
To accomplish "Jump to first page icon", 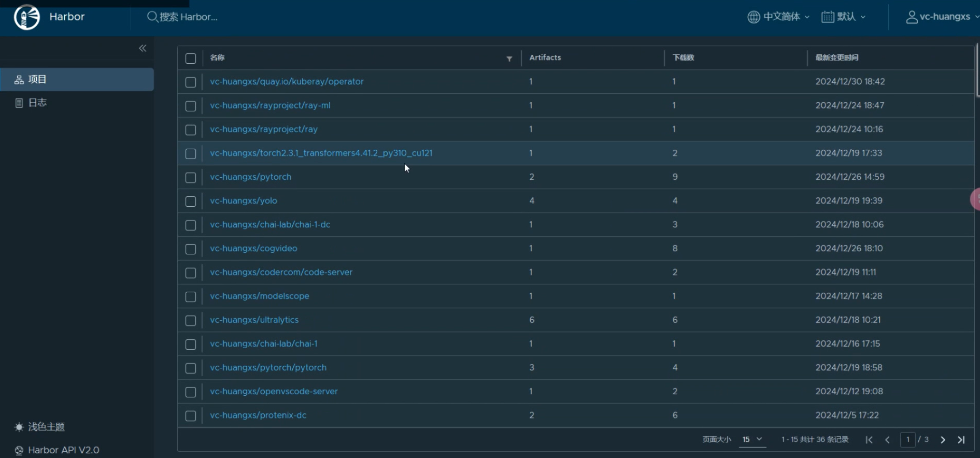I will [x=869, y=440].
